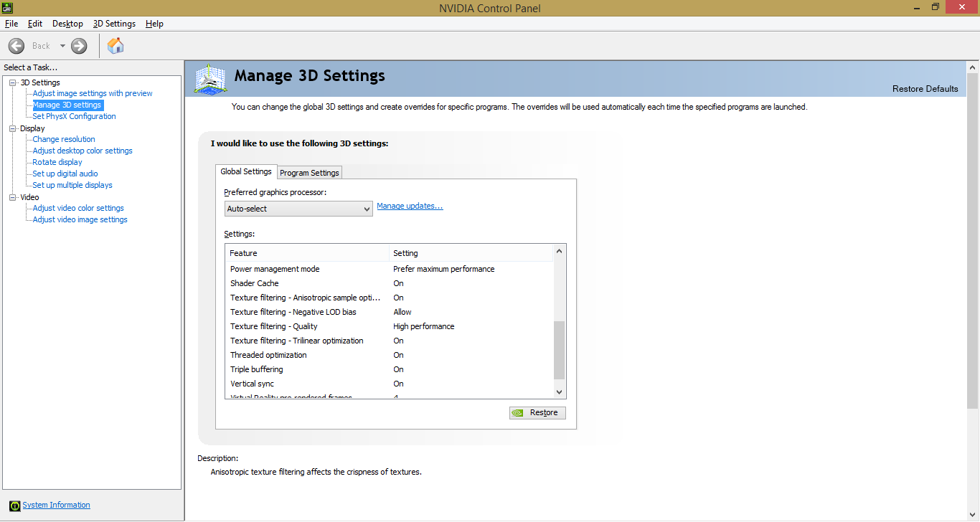The width and height of the screenshot is (980, 522).
Task: Switch to the Program Settings tab
Action: coord(309,173)
